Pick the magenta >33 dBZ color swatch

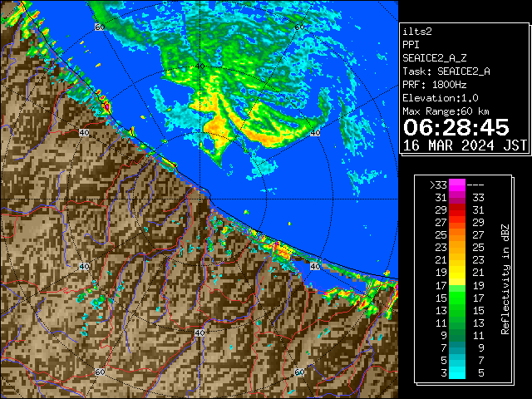pyautogui.click(x=457, y=185)
